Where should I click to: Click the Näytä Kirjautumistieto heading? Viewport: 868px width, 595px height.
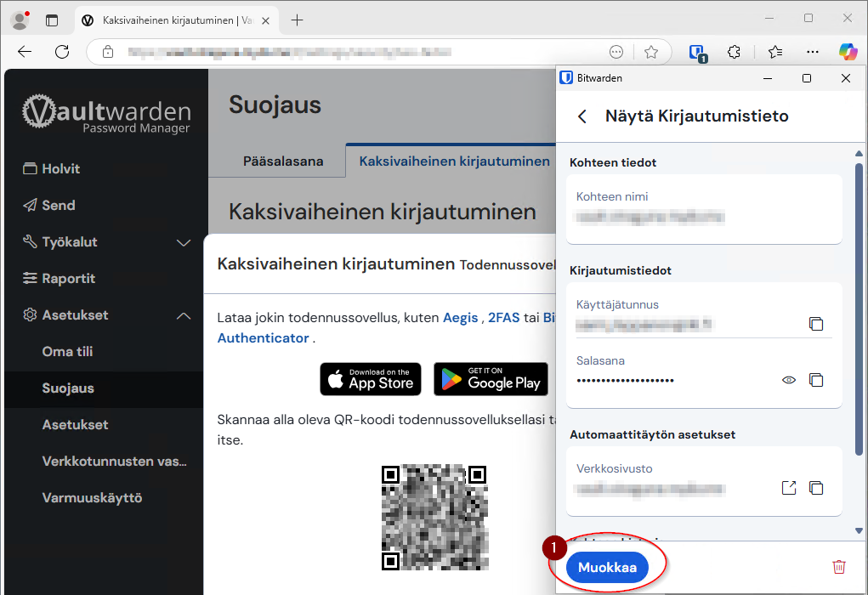[x=696, y=116]
